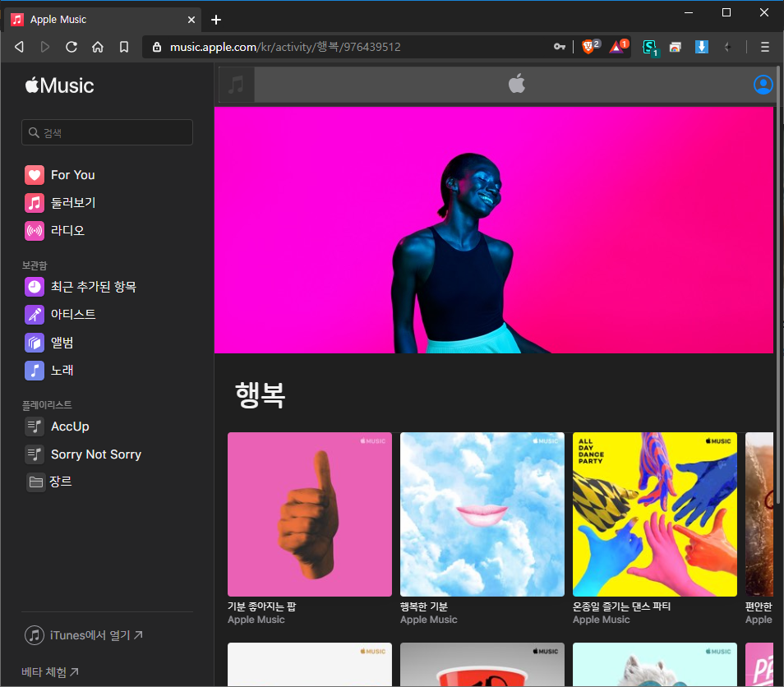Screen dimensions: 784x687
Task: Click the saved password key icon
Action: 560,47
